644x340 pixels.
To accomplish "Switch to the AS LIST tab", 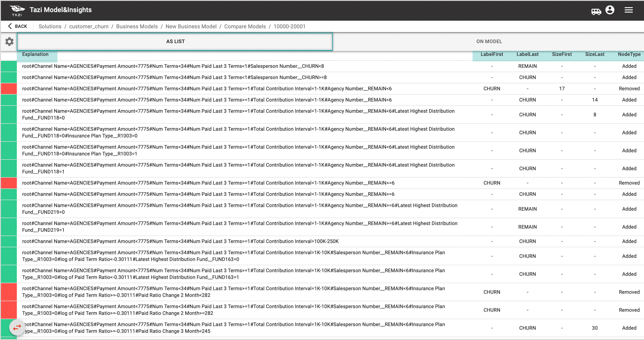I will [x=175, y=42].
